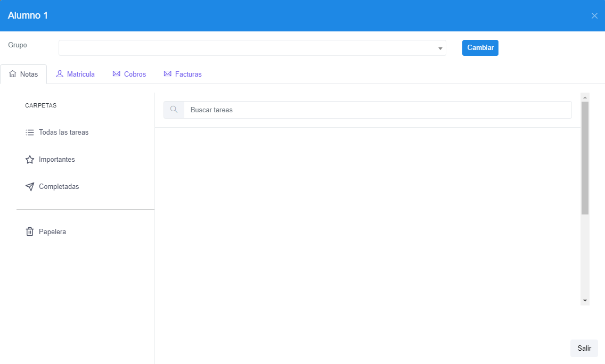
Task: Click the scrollbar up arrow
Action: 585,97
